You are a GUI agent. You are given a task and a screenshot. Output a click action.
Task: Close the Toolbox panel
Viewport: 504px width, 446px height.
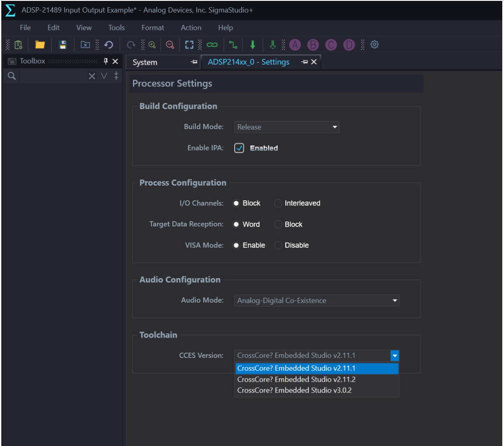click(115, 61)
